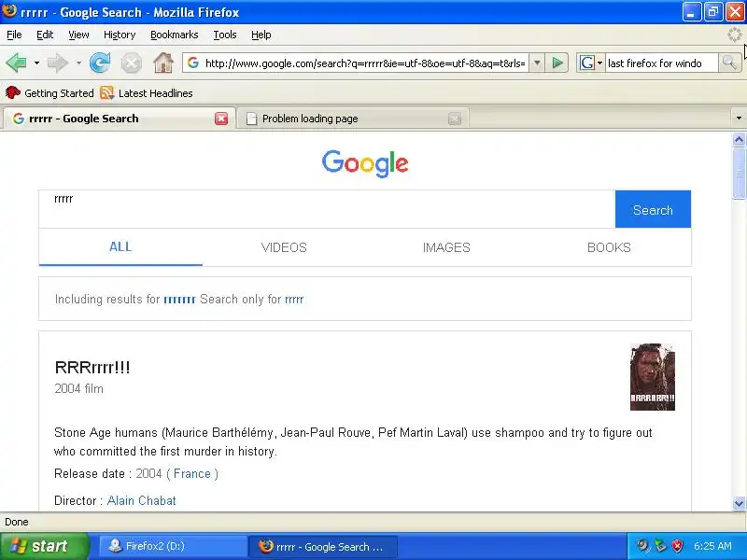
Task: Click the red security shield tray icon
Action: 677,546
